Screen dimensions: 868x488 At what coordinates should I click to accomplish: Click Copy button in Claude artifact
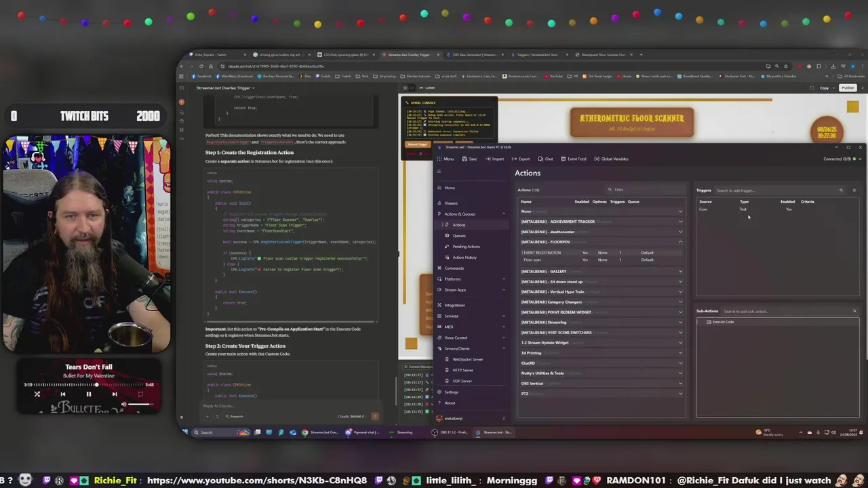pos(824,88)
